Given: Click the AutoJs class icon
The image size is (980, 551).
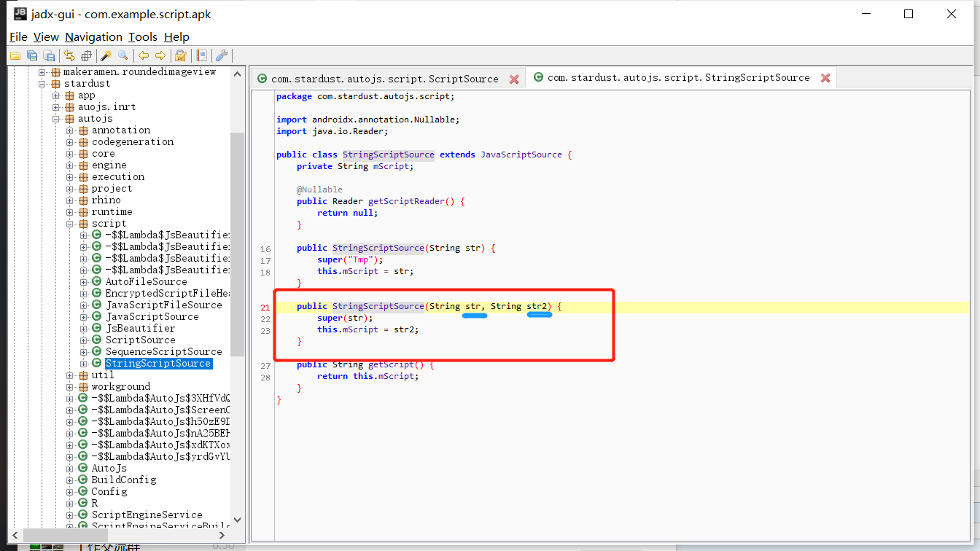Looking at the screenshot, I should [x=83, y=469].
